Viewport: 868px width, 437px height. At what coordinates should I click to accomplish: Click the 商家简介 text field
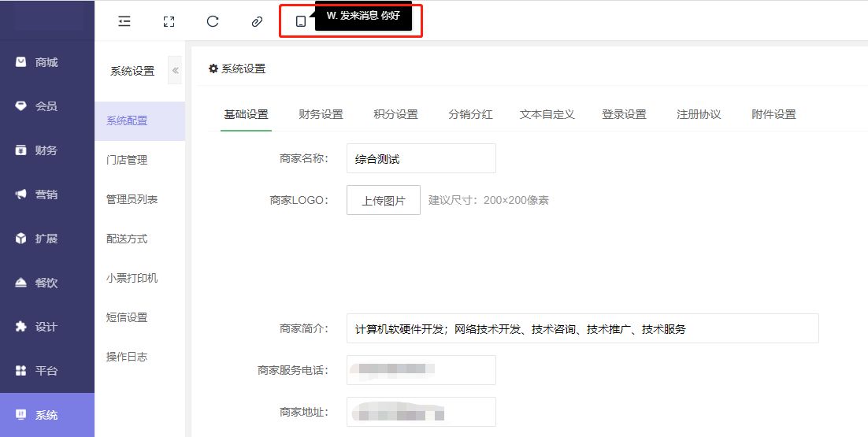pyautogui.click(x=582, y=328)
